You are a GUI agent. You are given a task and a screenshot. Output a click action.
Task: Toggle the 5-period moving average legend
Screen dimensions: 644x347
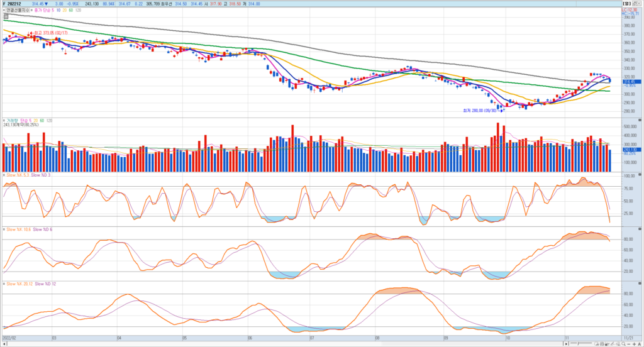[52, 10]
